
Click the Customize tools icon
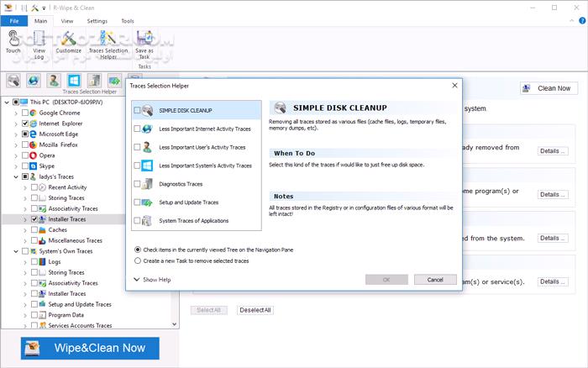click(x=69, y=39)
